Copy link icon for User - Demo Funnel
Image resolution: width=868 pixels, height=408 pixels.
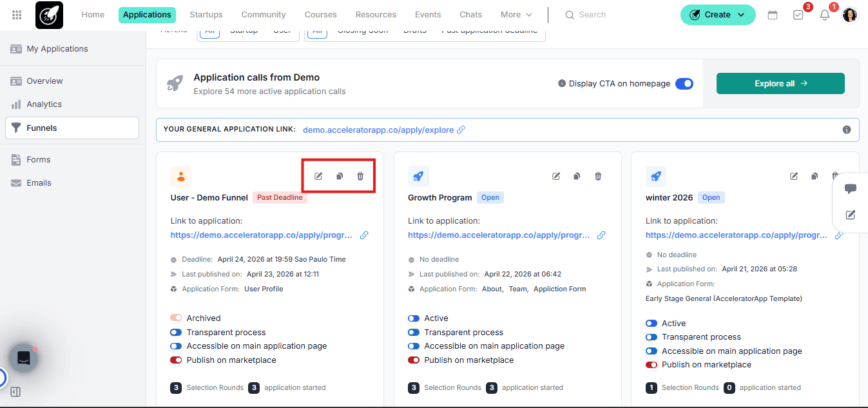[364, 235]
